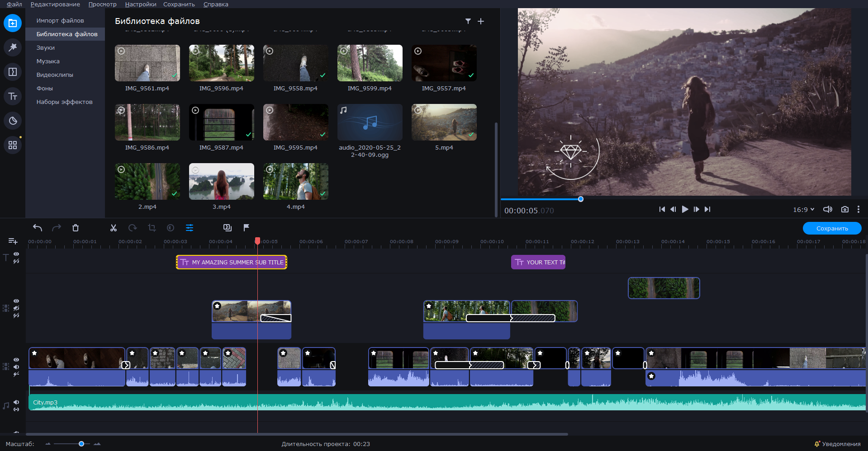The image size is (868, 451).
Task: Click the Сохранить export button
Action: click(x=832, y=228)
